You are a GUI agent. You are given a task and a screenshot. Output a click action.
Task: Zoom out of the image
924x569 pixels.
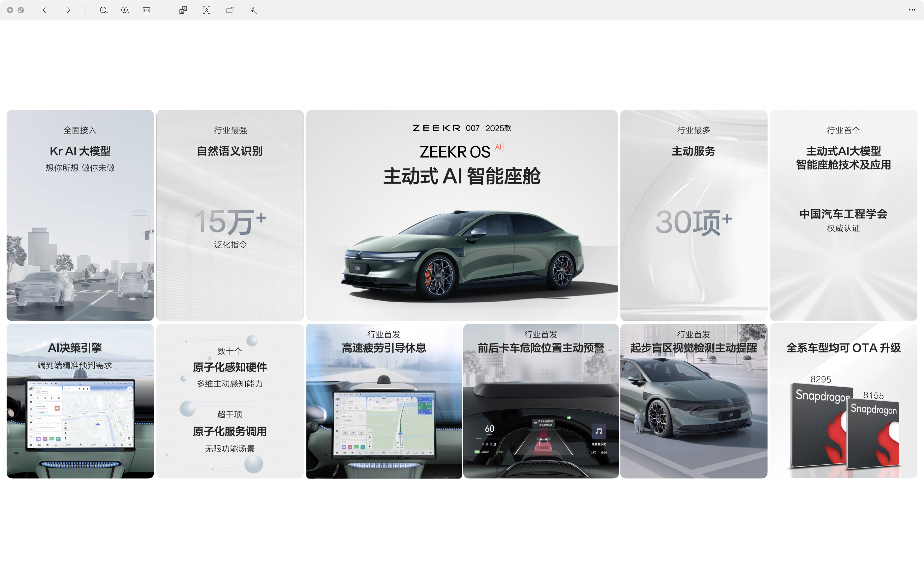point(104,10)
